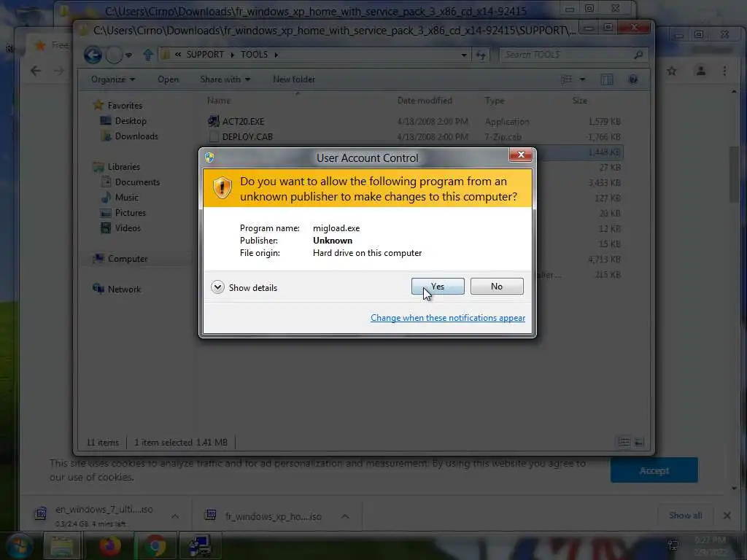
Task: Open Chrome from the taskbar
Action: click(155, 546)
